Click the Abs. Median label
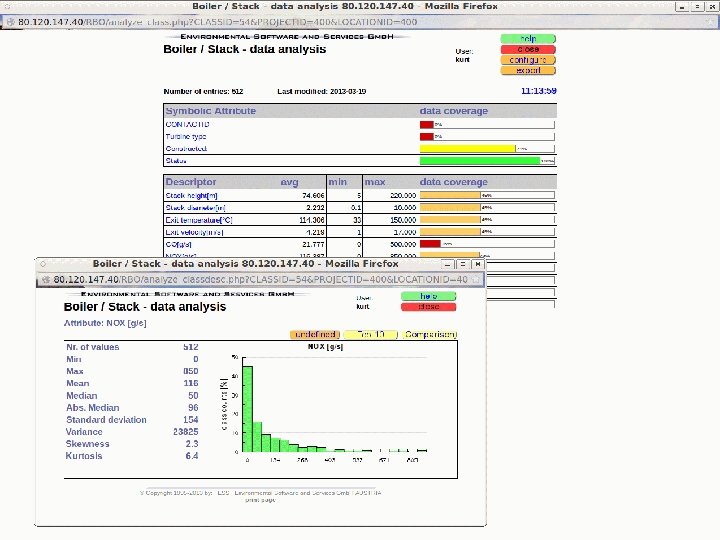Screen dimensions: 720x540 click(x=92, y=408)
